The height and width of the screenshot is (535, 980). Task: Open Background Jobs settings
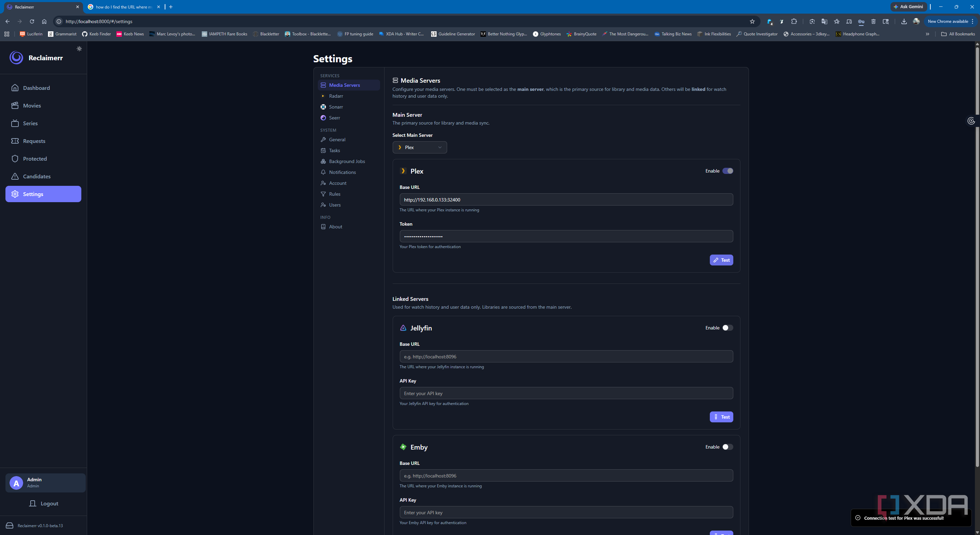click(x=348, y=161)
